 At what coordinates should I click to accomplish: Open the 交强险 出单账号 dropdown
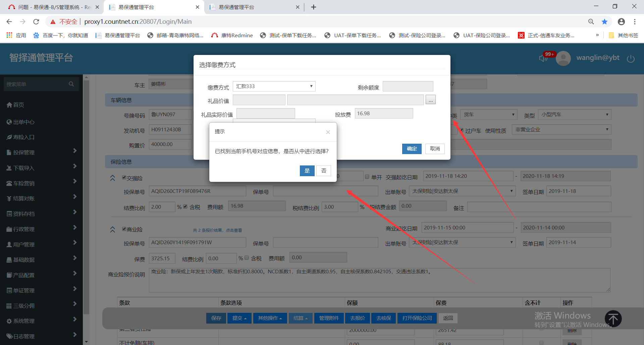pyautogui.click(x=462, y=191)
